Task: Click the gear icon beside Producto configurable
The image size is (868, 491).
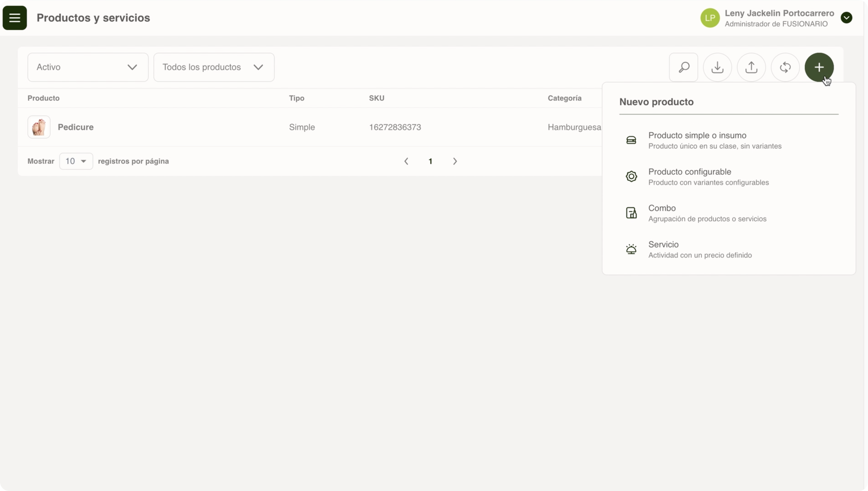Action: tap(631, 176)
